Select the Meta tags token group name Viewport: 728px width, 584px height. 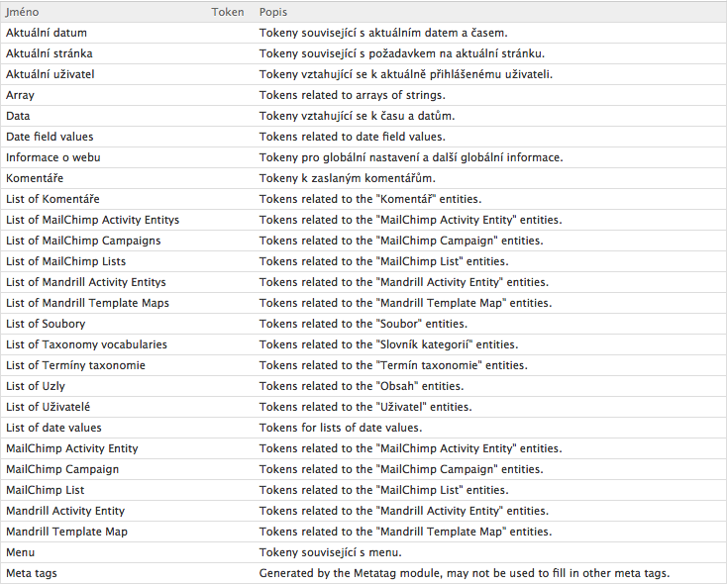tap(31, 573)
